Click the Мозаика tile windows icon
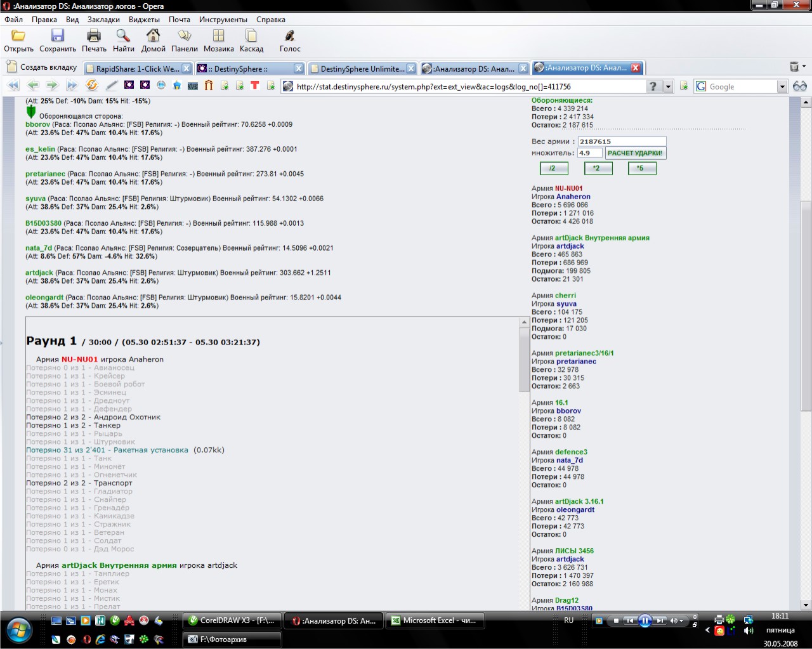Viewport: 812px width, 649px height. pyautogui.click(x=219, y=36)
